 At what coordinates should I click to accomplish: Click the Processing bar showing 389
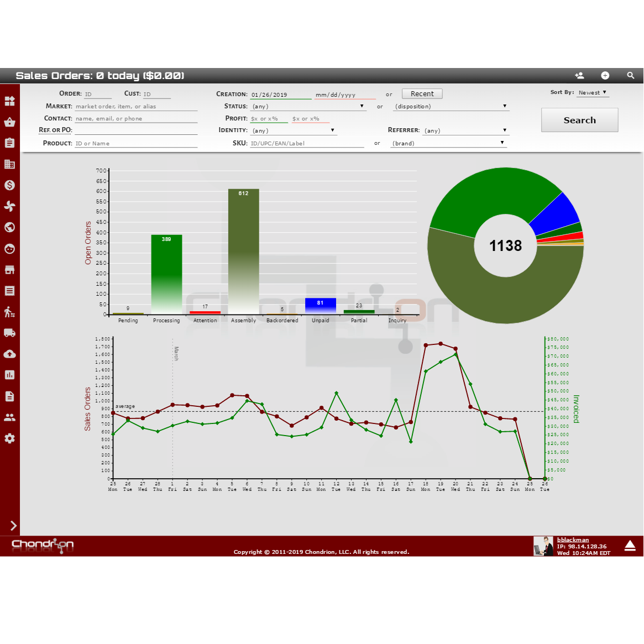coord(166,274)
